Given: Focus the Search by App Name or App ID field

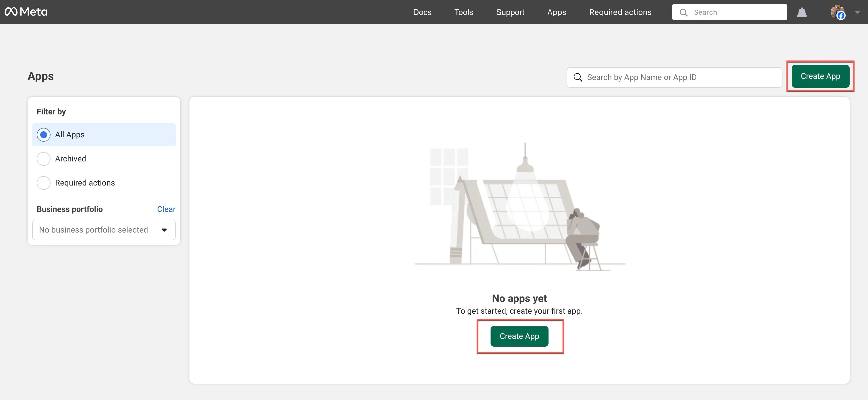Looking at the screenshot, I should tap(674, 77).
